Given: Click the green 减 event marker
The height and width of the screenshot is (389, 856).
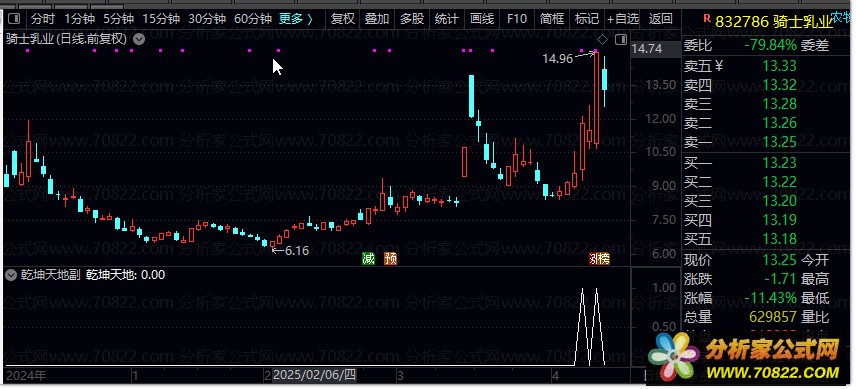Looking at the screenshot, I should (x=368, y=259).
